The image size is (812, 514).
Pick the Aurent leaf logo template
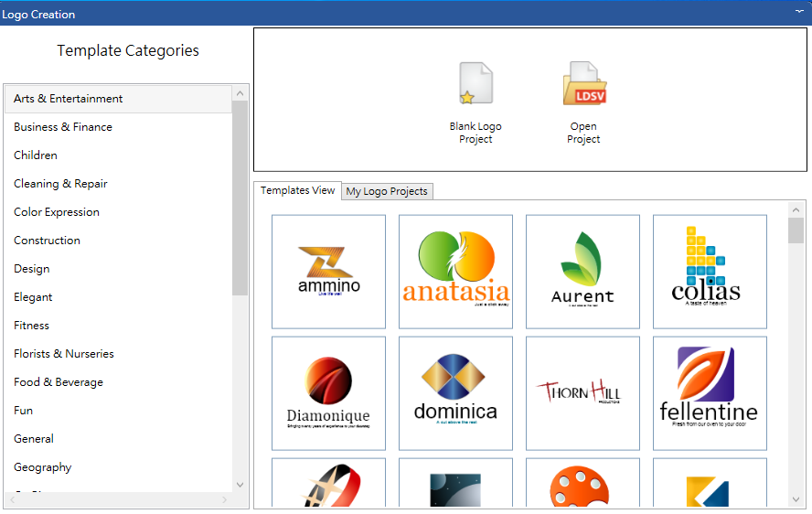pos(582,272)
